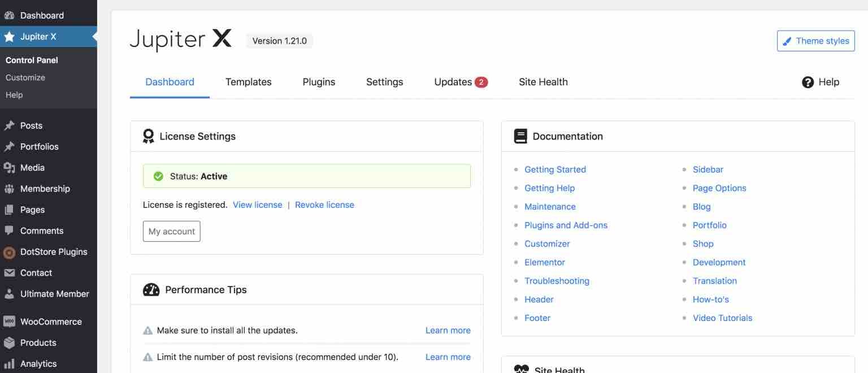Click the Jupiter X star icon

pyautogui.click(x=9, y=37)
